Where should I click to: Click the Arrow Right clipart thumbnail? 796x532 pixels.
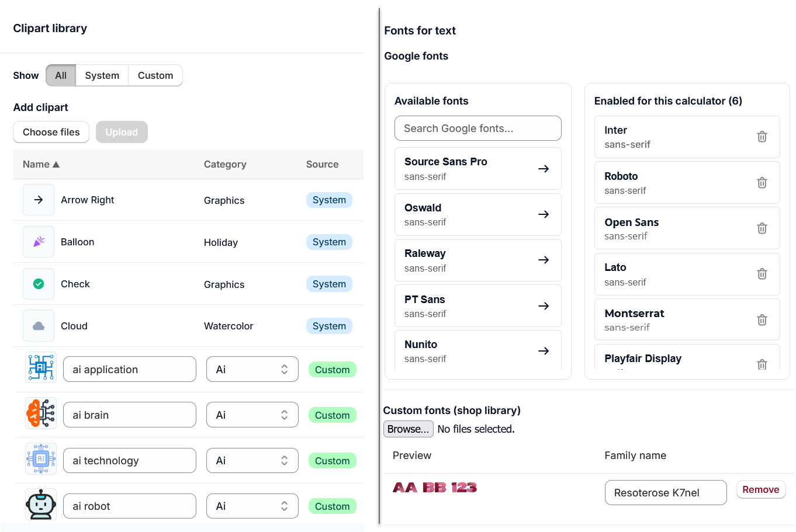(x=39, y=200)
